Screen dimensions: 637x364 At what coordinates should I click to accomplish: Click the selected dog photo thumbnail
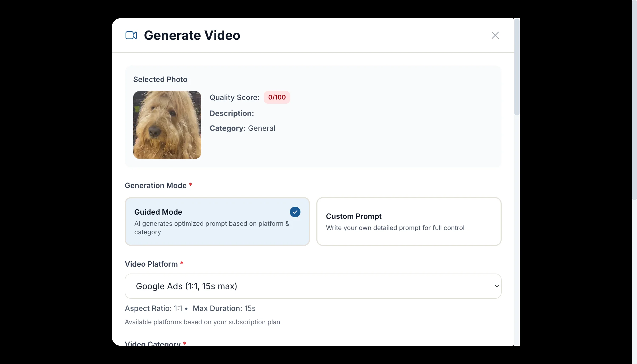[167, 125]
